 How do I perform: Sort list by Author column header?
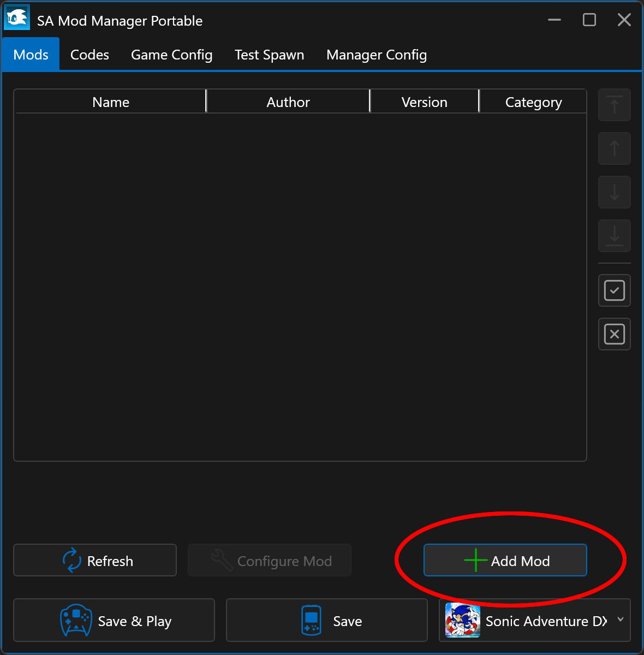coord(288,102)
